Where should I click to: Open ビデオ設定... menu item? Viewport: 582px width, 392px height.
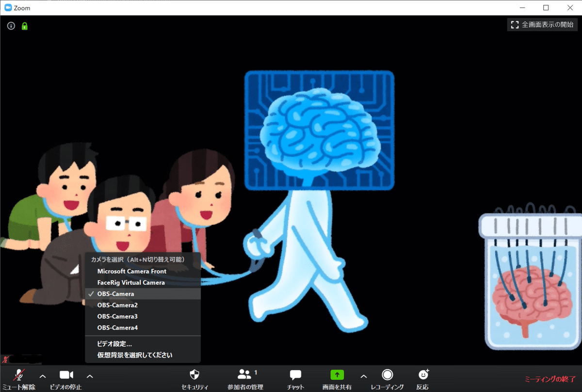(x=143, y=344)
